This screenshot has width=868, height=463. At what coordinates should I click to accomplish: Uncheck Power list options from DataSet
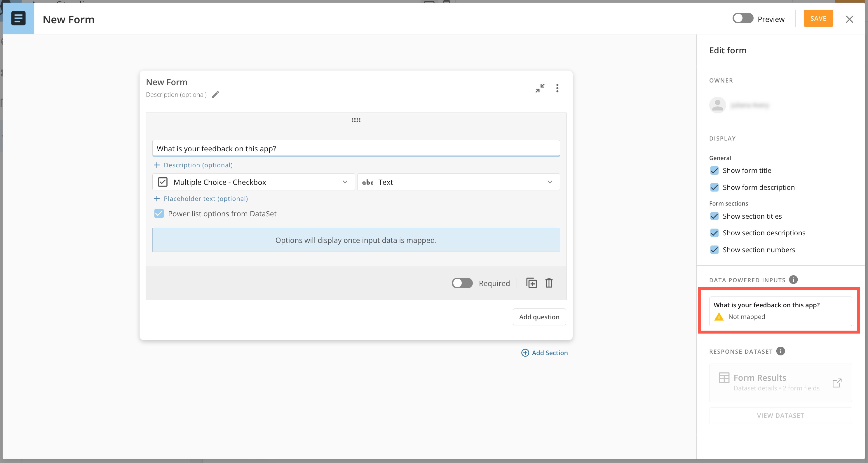click(159, 214)
